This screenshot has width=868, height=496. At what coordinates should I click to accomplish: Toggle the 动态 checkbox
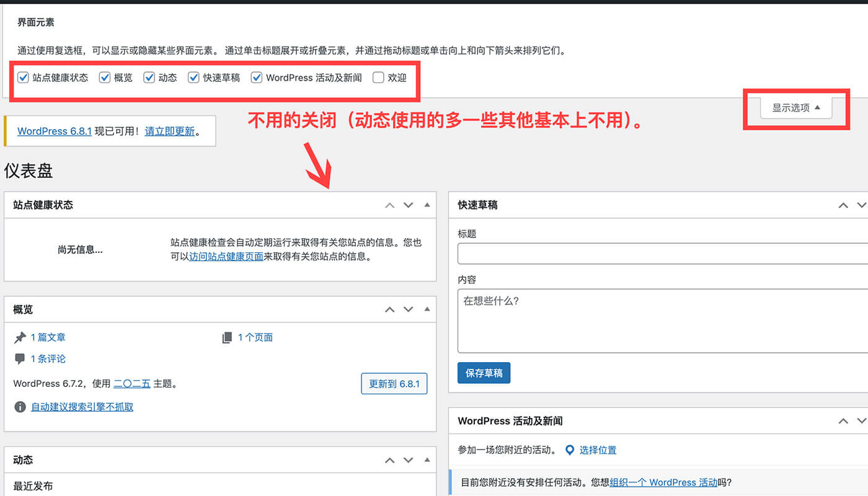[149, 77]
